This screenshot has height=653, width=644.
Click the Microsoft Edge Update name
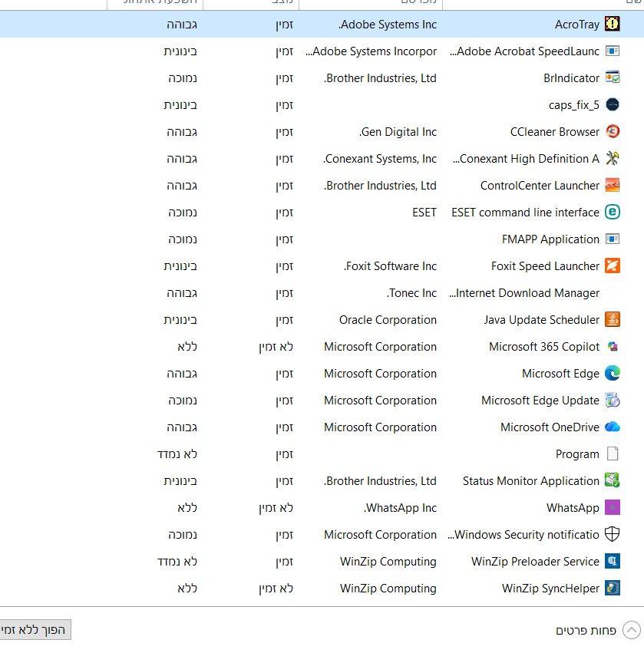coord(540,401)
